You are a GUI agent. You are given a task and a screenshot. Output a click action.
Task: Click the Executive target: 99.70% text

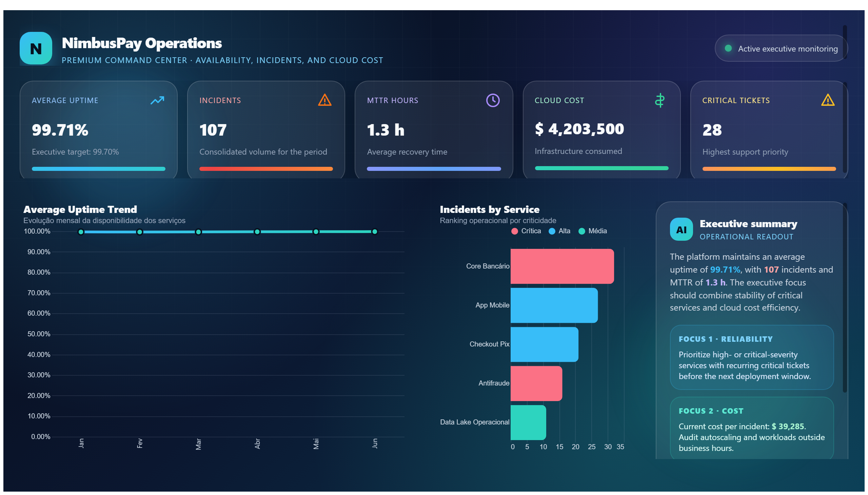coord(76,152)
